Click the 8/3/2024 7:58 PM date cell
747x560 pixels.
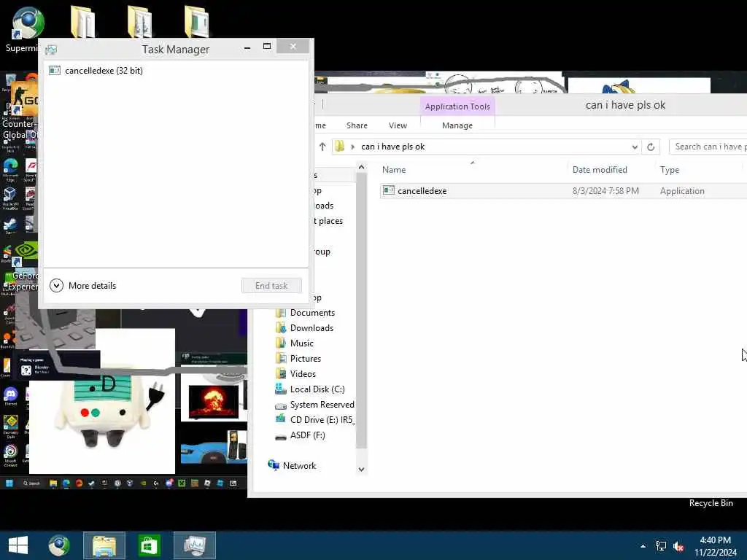click(605, 191)
